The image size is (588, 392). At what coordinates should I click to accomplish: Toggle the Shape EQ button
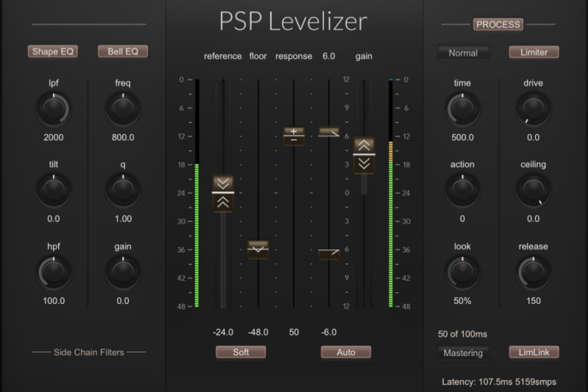click(x=53, y=51)
